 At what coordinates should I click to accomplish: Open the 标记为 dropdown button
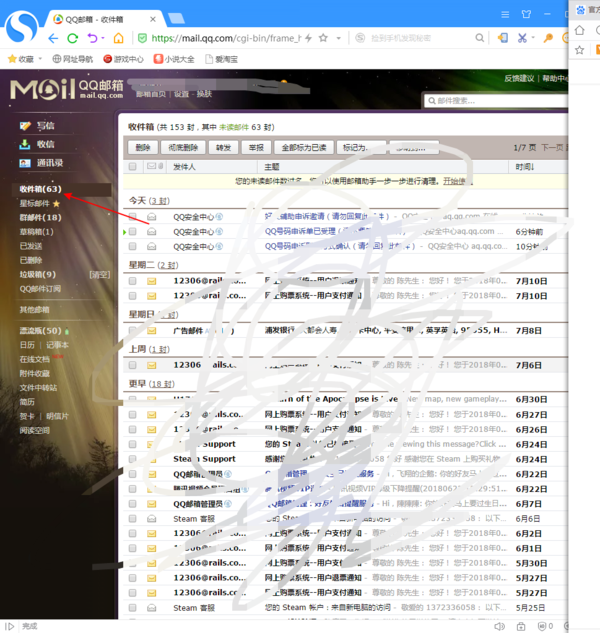pyautogui.click(x=361, y=147)
